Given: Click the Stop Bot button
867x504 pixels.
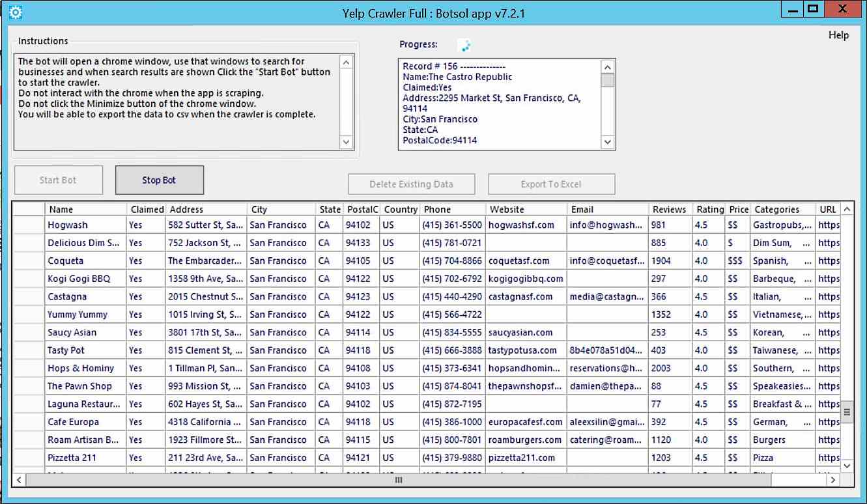Looking at the screenshot, I should click(160, 180).
